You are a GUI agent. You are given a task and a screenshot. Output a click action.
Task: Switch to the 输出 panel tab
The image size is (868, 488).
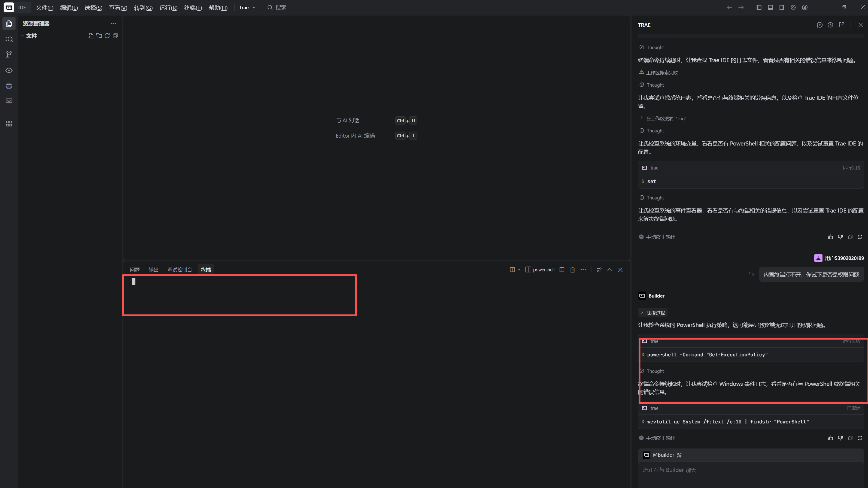pyautogui.click(x=153, y=270)
